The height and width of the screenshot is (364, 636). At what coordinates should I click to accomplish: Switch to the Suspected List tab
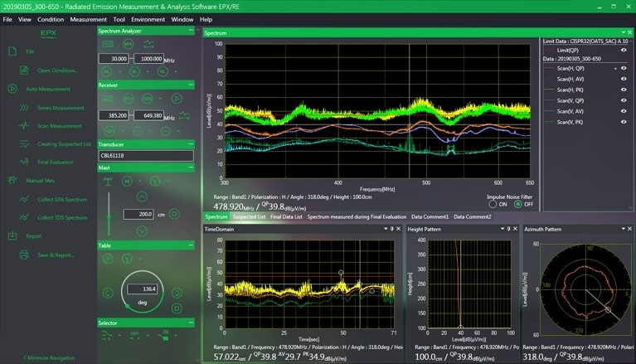[x=249, y=216]
